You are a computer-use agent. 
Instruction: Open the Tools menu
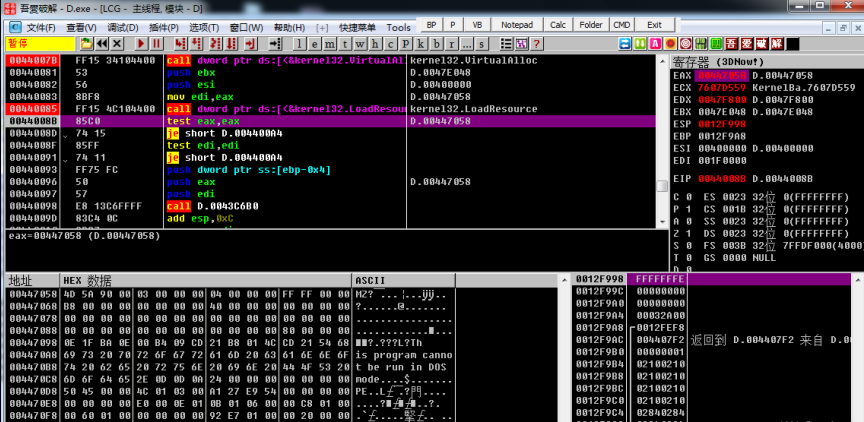398,28
